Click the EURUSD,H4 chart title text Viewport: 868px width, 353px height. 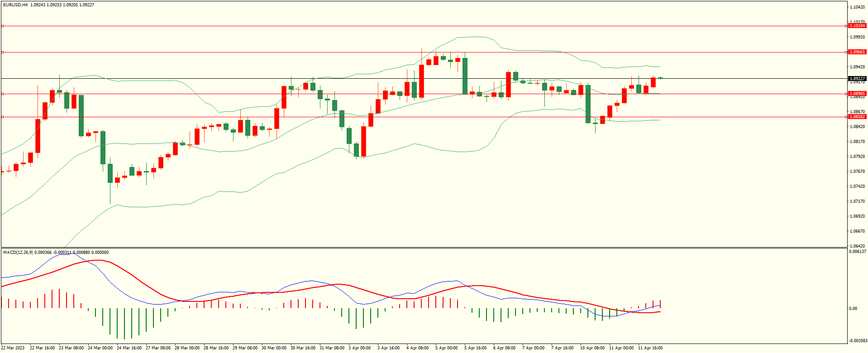pyautogui.click(x=15, y=5)
